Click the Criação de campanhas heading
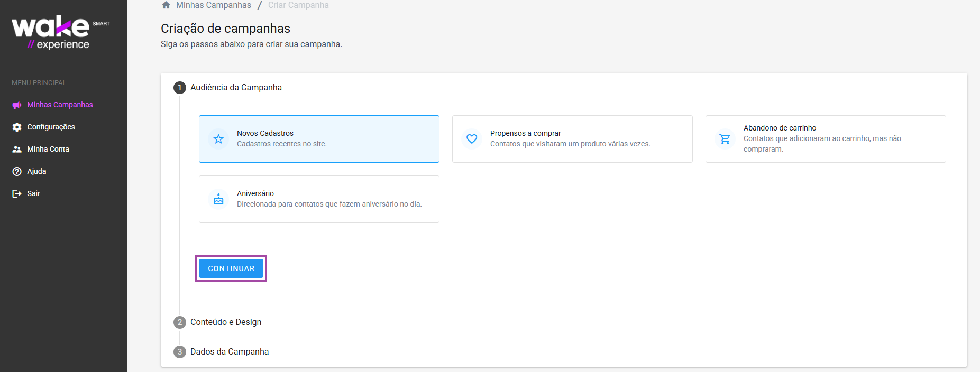The height and width of the screenshot is (372, 980). coord(226,29)
